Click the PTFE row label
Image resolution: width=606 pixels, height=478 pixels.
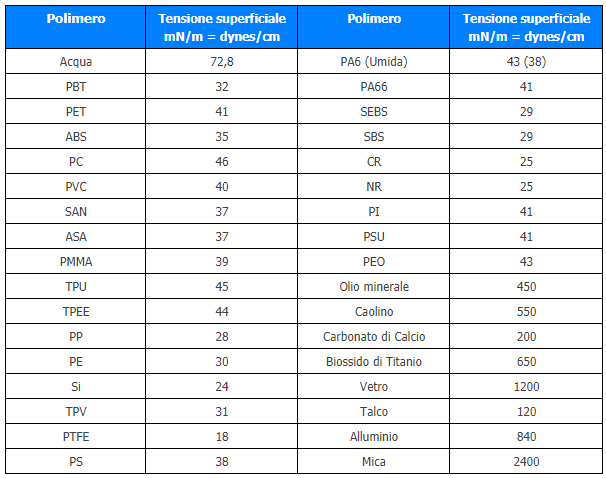(x=76, y=436)
